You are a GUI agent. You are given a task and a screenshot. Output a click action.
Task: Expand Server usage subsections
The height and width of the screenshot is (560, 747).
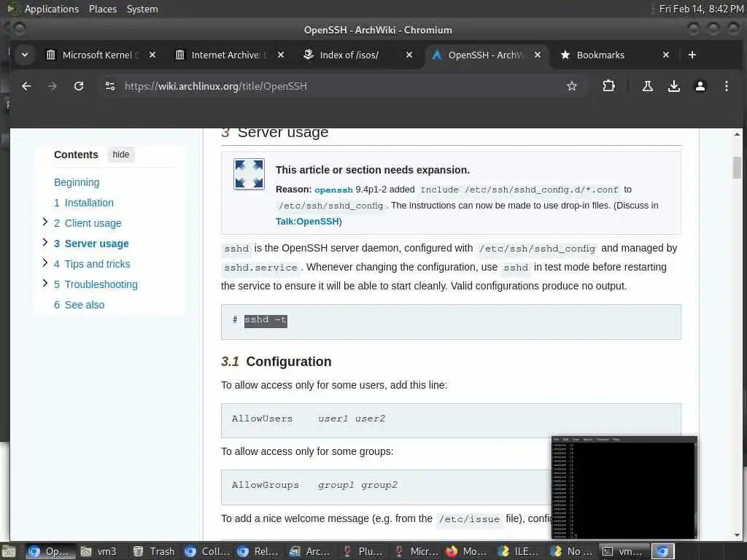[x=44, y=242]
